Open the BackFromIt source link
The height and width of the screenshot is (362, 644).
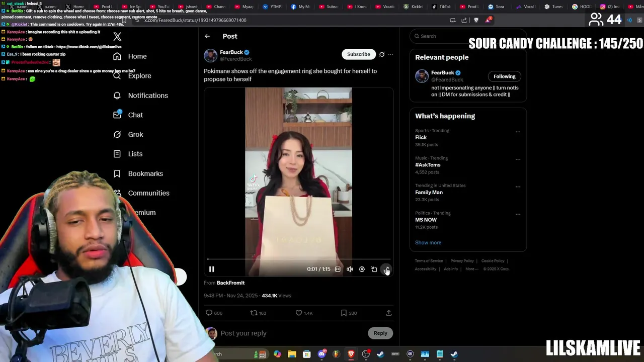click(230, 283)
